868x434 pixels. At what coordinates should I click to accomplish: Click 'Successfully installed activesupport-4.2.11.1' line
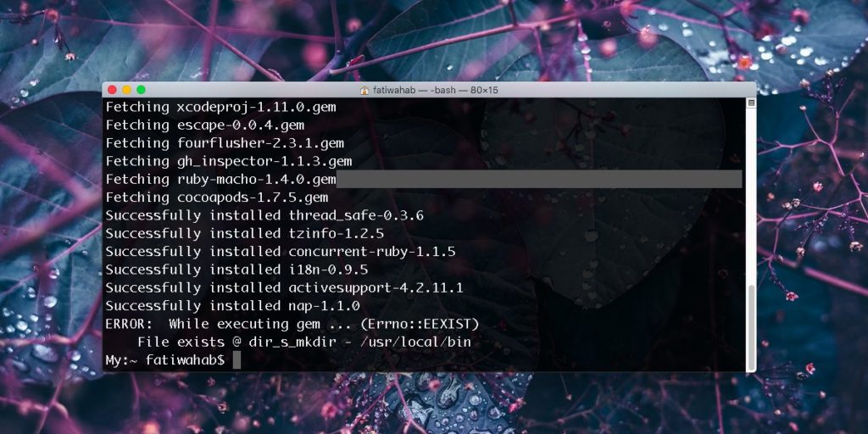(x=285, y=288)
